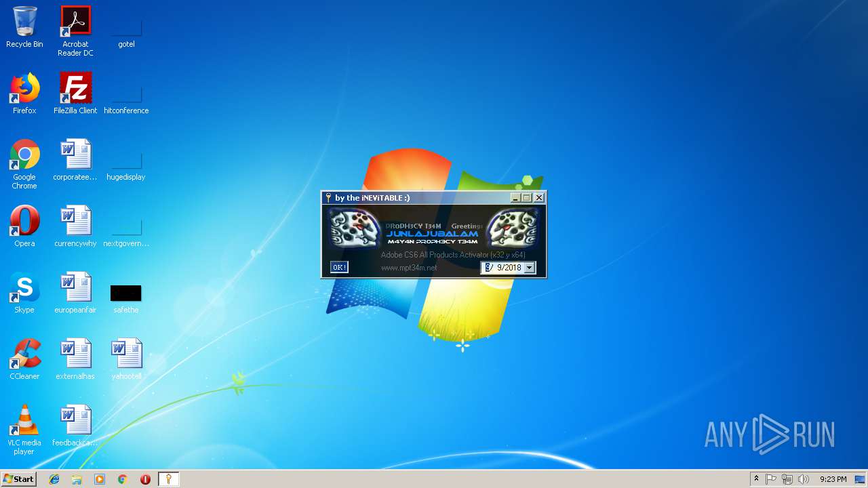Open the Action Center flag icon
The width and height of the screenshot is (868, 488).
(771, 479)
